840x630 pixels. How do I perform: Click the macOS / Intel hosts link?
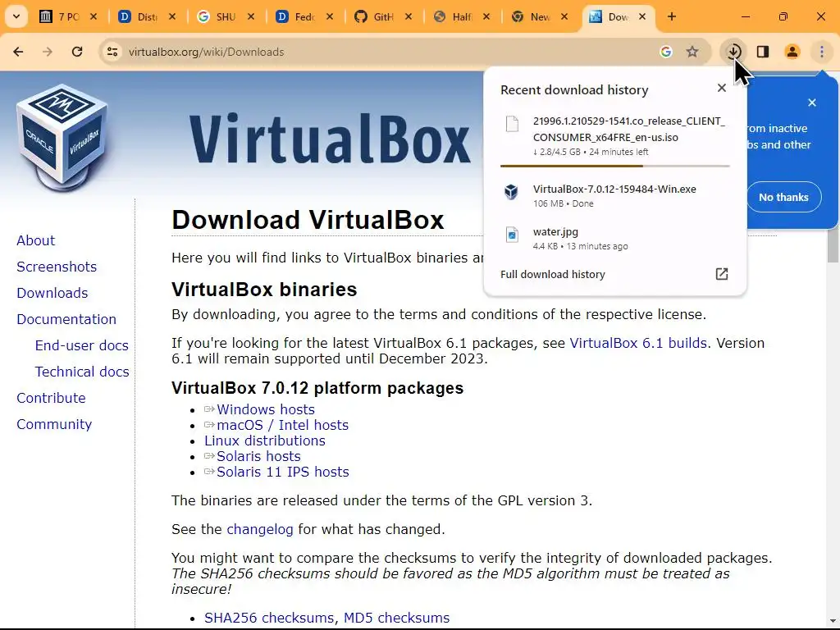(x=282, y=425)
